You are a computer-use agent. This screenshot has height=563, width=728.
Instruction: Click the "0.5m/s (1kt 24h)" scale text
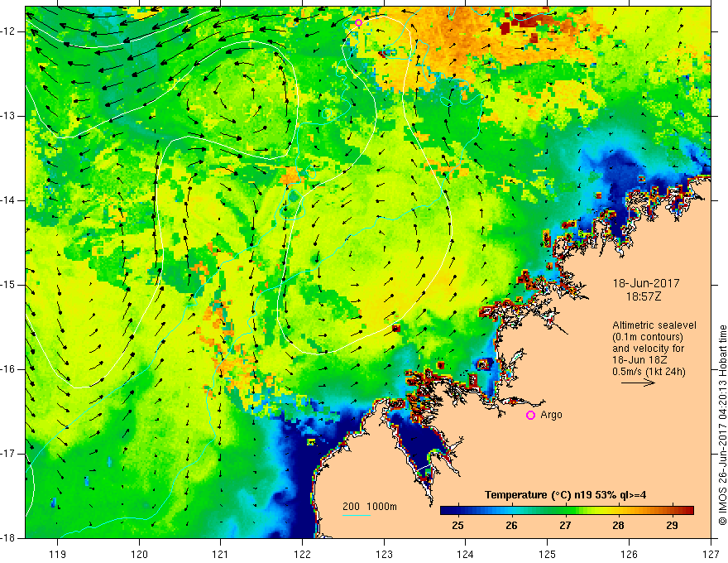pyautogui.click(x=649, y=372)
